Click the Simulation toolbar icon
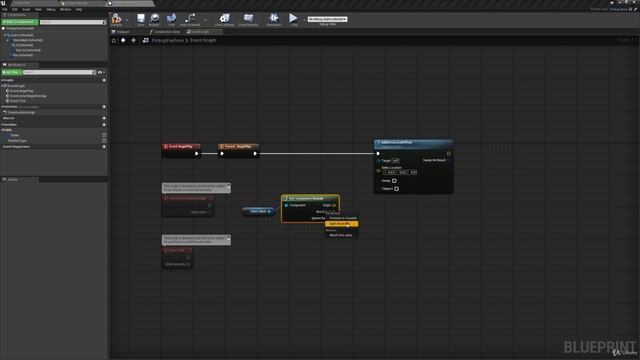This screenshot has width=640, height=360. click(274, 19)
